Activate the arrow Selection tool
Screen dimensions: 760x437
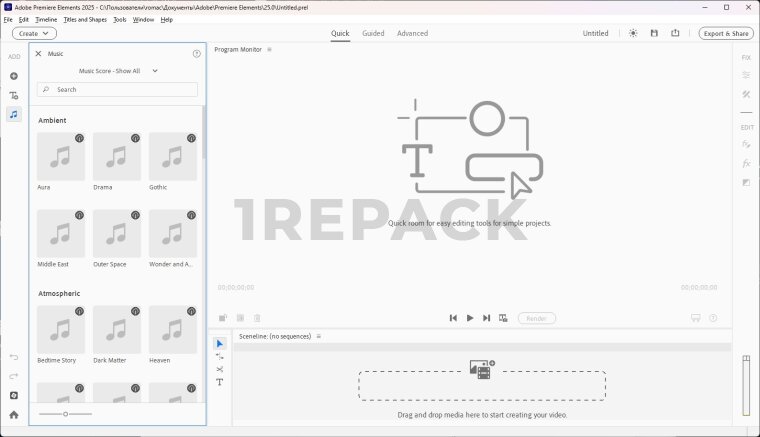click(220, 343)
